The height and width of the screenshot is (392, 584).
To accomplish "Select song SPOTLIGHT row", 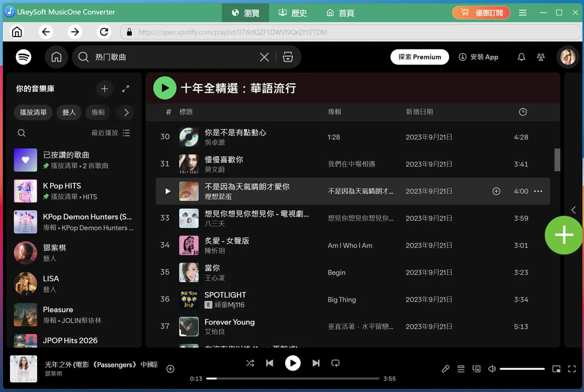I will point(353,300).
